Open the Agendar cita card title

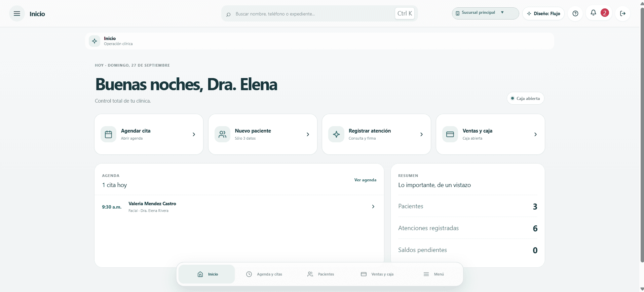(136, 131)
